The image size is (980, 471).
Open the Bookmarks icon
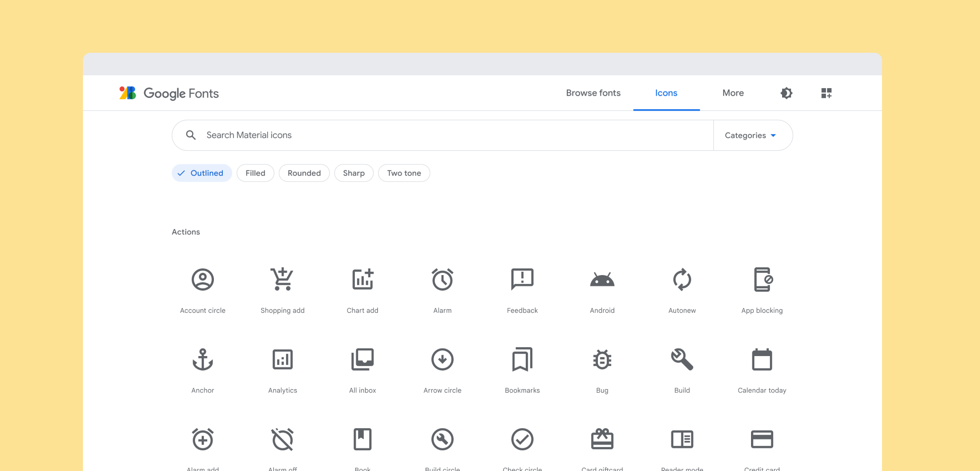pyautogui.click(x=522, y=359)
